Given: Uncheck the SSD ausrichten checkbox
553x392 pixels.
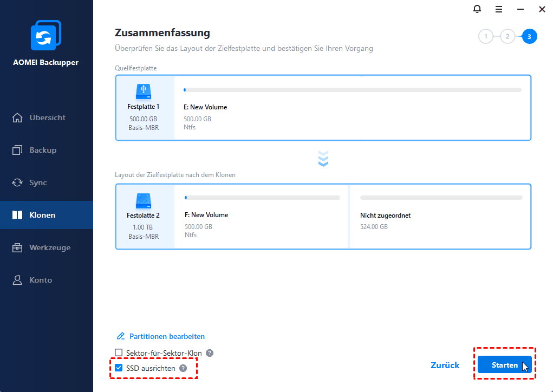Looking at the screenshot, I should pos(119,368).
